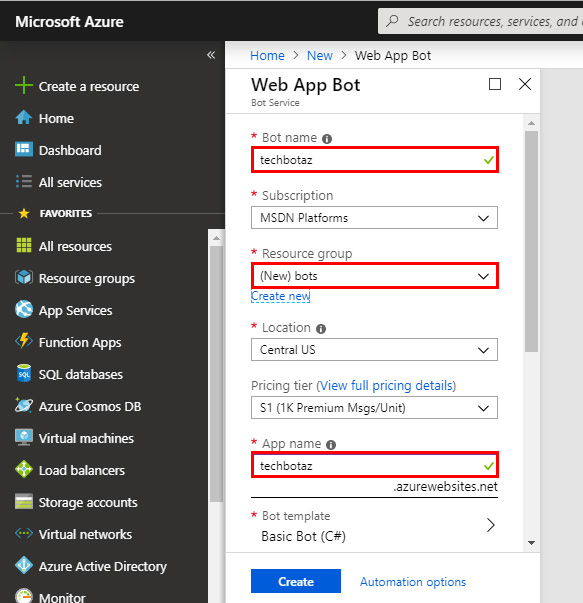The height and width of the screenshot is (603, 583).
Task: Open Bot template Basic Bot chevron
Action: coord(490,525)
